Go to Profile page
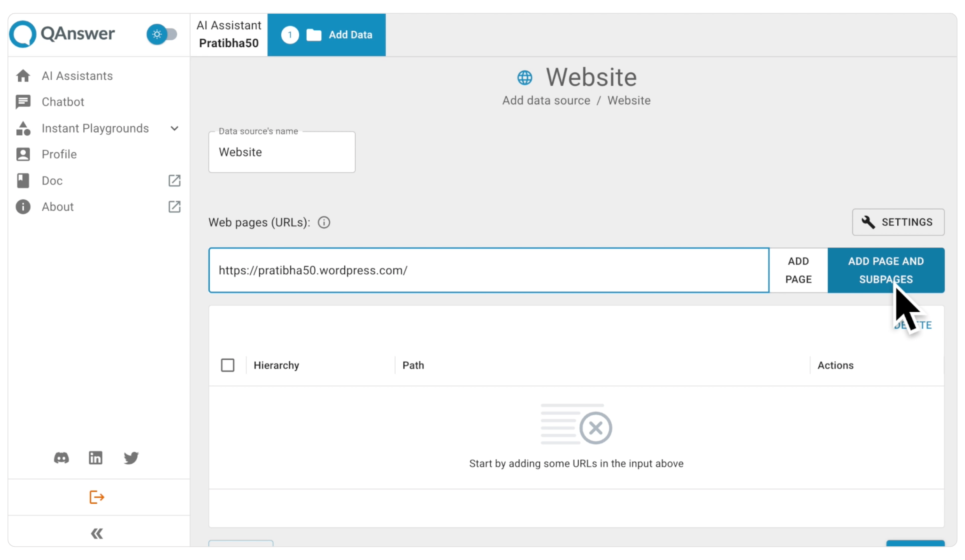Screen dimensions: 965x560 pos(59,154)
